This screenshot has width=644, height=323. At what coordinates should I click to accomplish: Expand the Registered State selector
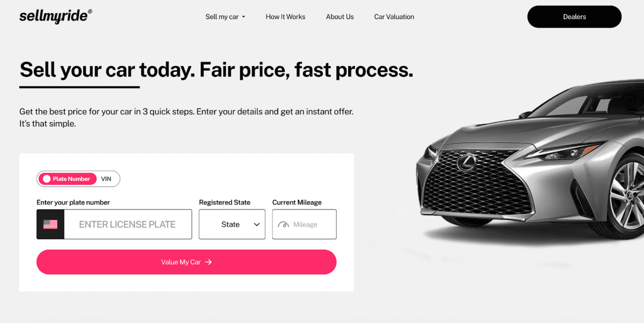coord(232,224)
